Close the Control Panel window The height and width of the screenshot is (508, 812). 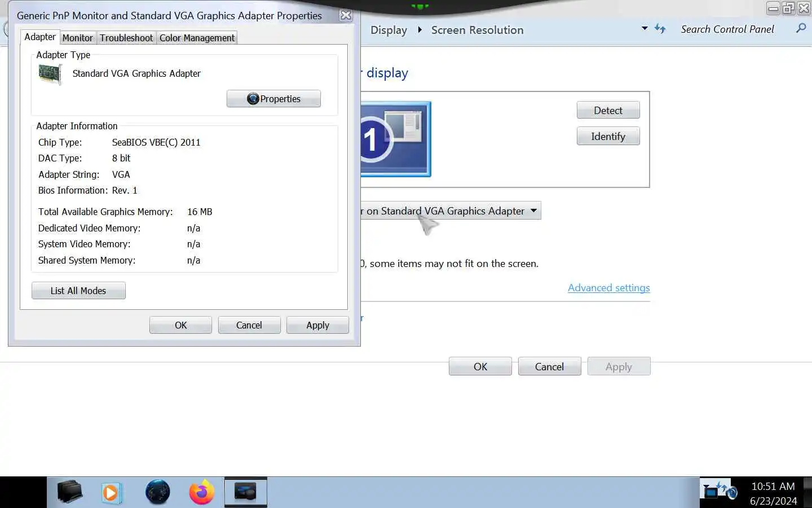(804, 8)
